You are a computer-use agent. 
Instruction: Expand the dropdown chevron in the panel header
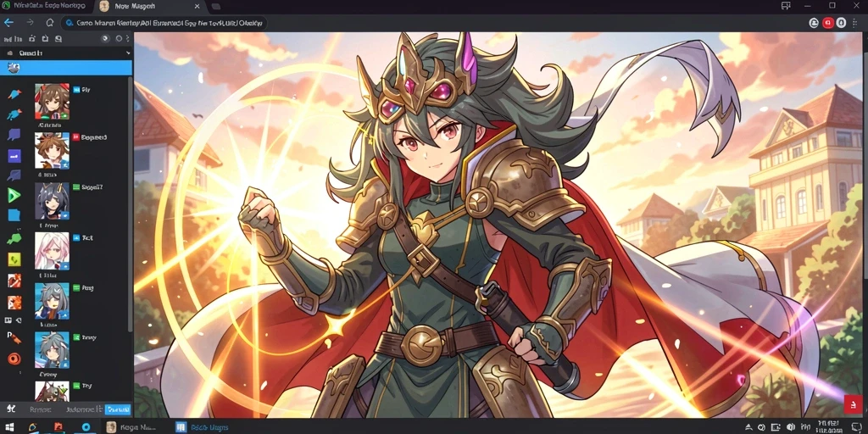pos(129,53)
